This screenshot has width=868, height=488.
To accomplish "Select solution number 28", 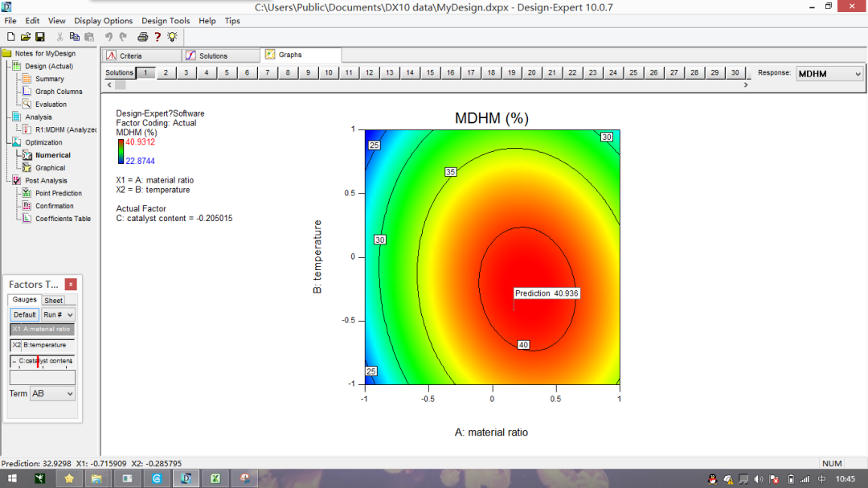I will tap(694, 72).
